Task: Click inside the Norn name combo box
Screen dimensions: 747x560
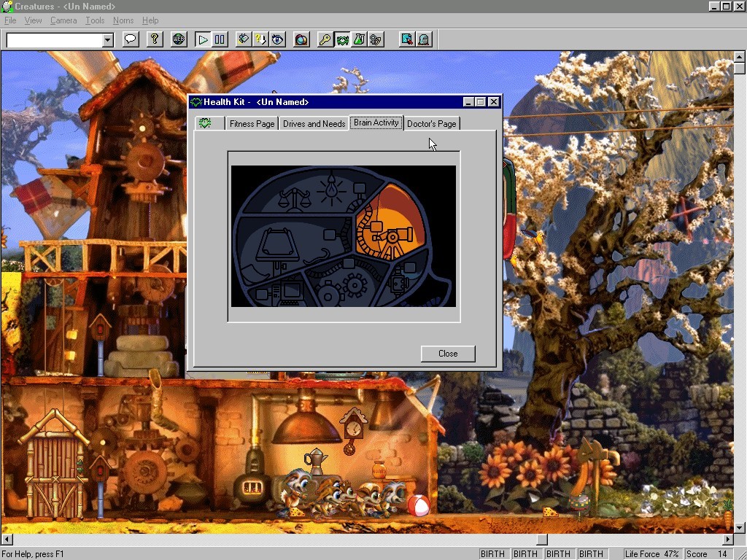Action: click(55, 41)
